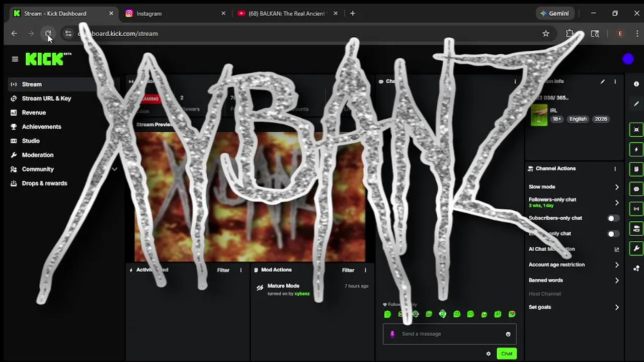Image resolution: width=644 pixels, height=362 pixels.
Task: Switch to the Instagram browser tab
Action: coord(176,14)
